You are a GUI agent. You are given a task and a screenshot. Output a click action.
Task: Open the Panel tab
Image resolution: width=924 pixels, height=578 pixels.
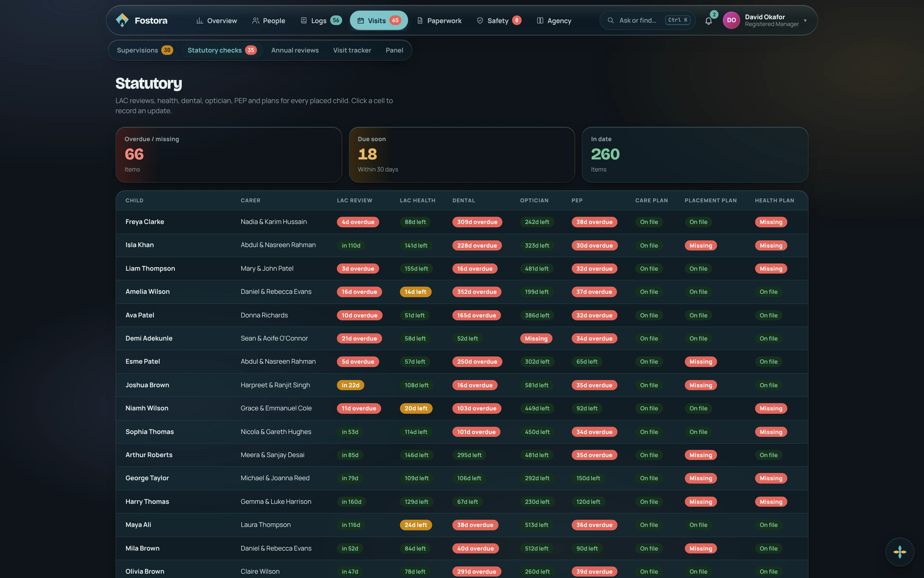point(394,50)
